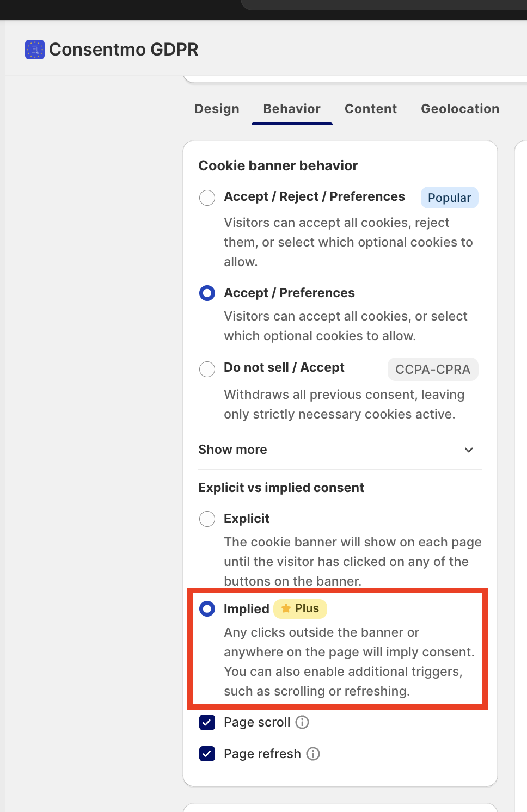Choose Do not sell / Accept option
The width and height of the screenshot is (527, 812).
(207, 369)
